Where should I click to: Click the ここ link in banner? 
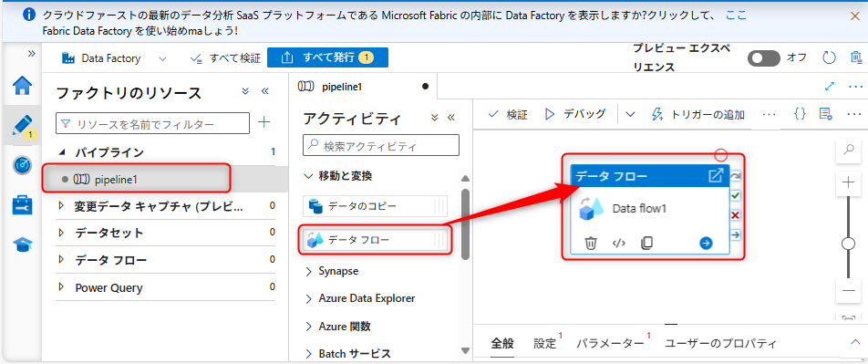pos(736,16)
